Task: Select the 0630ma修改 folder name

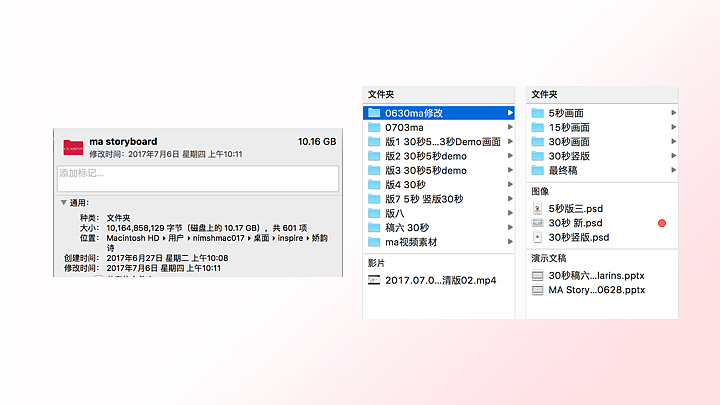Action: point(414,113)
